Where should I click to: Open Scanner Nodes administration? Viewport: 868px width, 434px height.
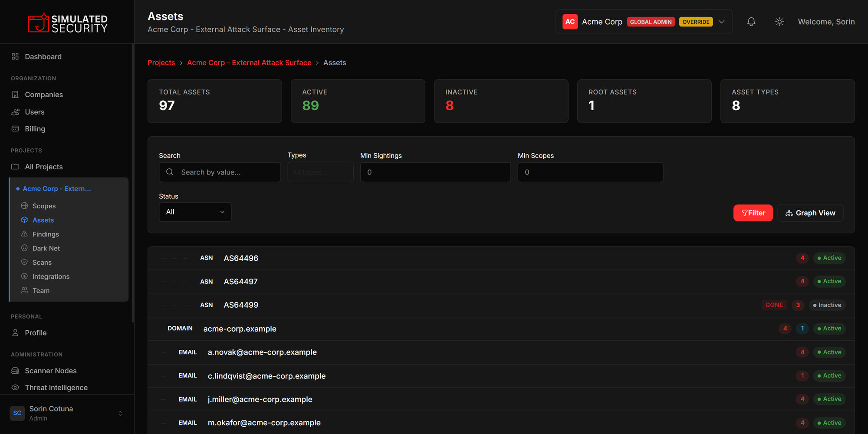click(x=51, y=371)
